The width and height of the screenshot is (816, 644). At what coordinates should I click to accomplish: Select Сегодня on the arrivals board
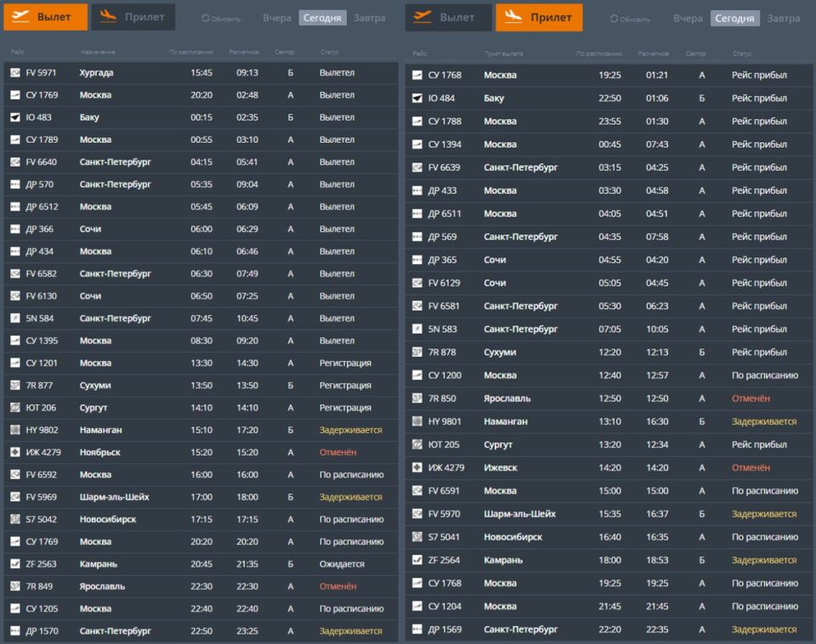tap(734, 18)
